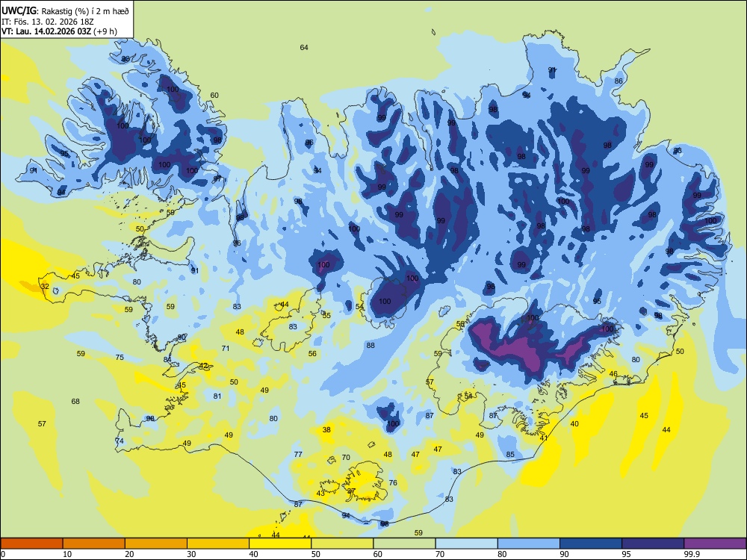Click the legend scale label 99.9

point(692,554)
